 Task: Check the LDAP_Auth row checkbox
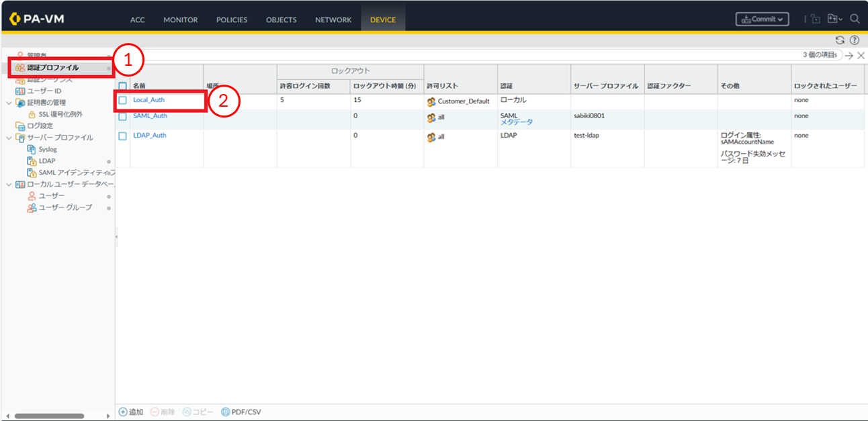[x=122, y=136]
